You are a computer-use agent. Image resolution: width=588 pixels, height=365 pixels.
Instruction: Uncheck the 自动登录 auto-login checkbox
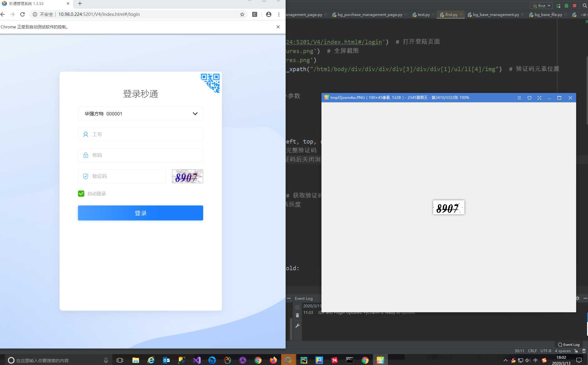tap(81, 194)
